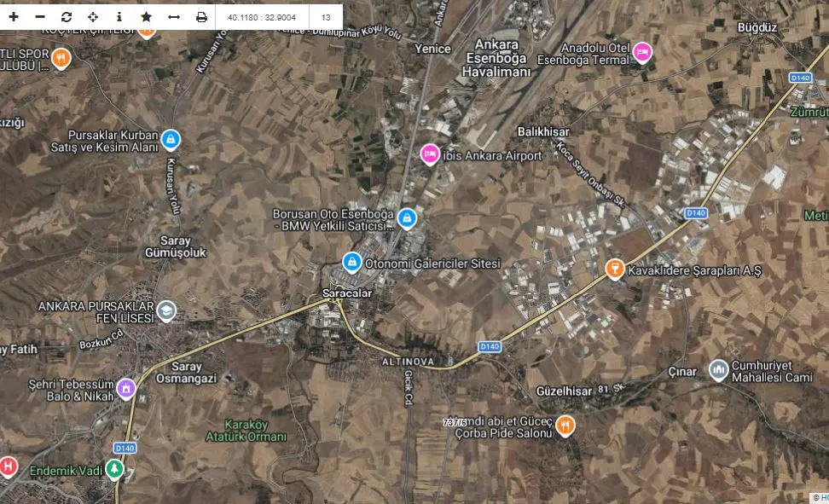Select the Bozkurt Cd street label

(x=101, y=339)
